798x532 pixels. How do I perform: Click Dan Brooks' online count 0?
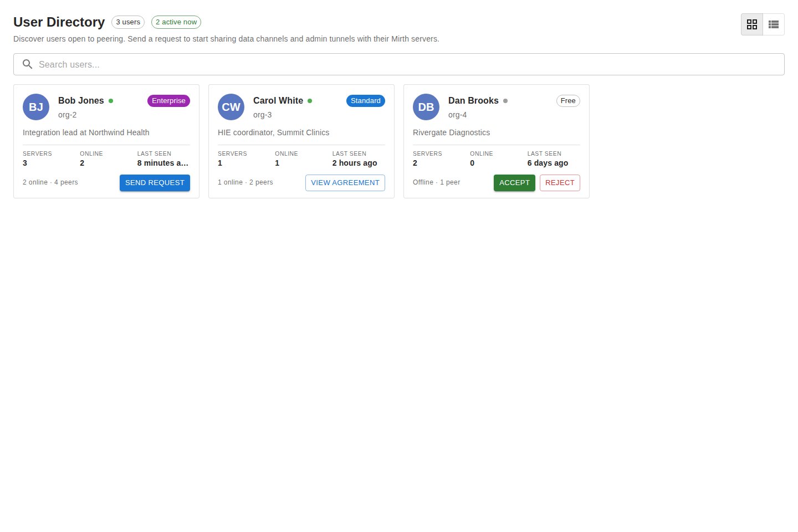coord(472,163)
